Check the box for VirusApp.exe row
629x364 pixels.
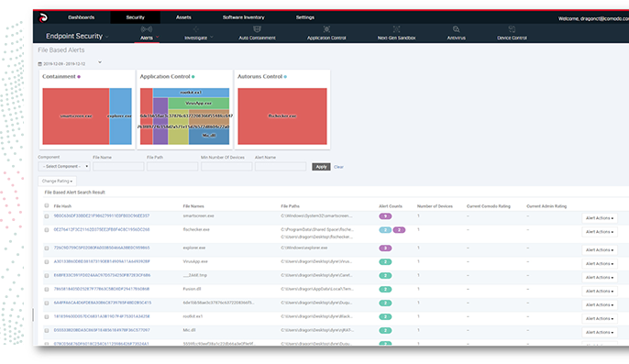coord(47,262)
